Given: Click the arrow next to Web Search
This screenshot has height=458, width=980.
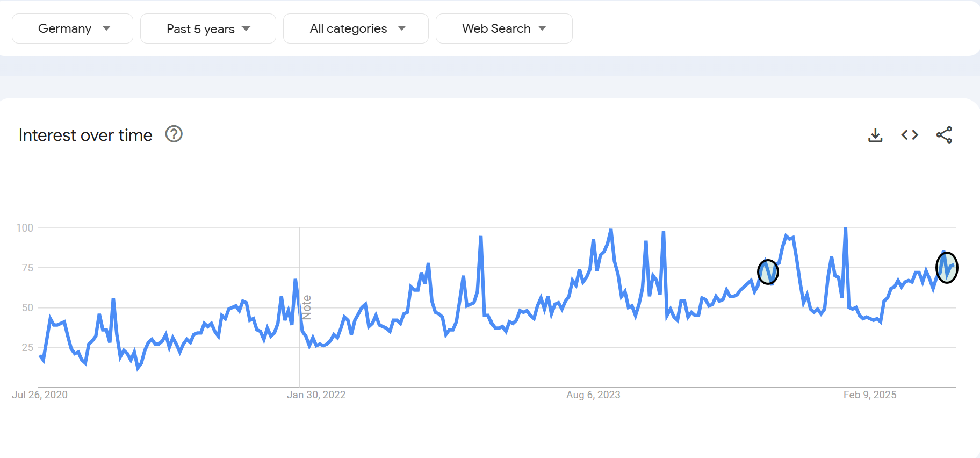Looking at the screenshot, I should pos(542,28).
